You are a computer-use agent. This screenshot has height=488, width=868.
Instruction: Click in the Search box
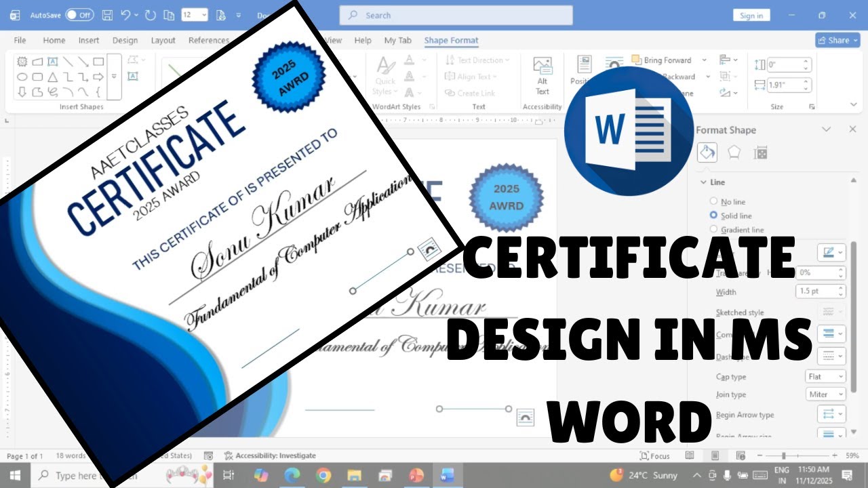pyautogui.click(x=456, y=15)
